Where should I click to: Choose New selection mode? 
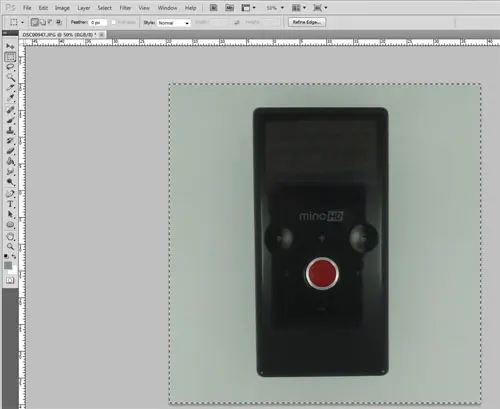click(34, 22)
